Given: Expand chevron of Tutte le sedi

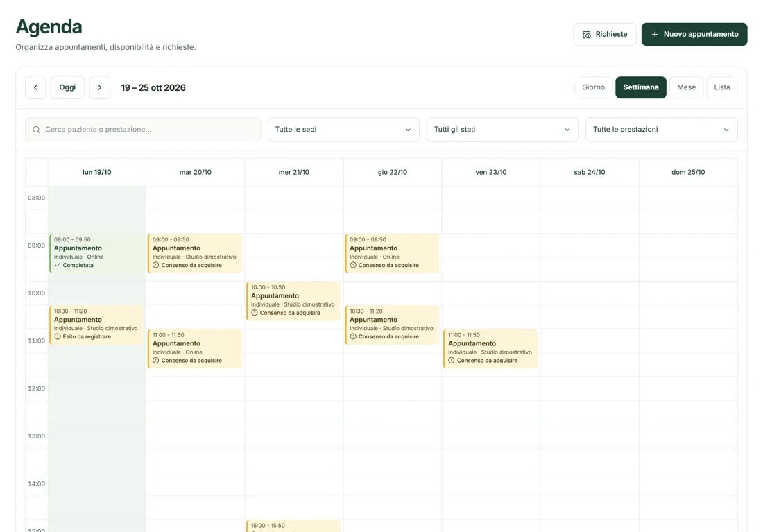Looking at the screenshot, I should pyautogui.click(x=408, y=130).
